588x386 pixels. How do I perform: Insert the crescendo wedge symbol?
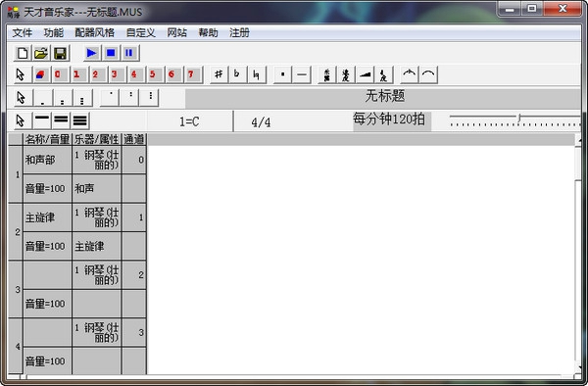pyautogui.click(x=365, y=74)
